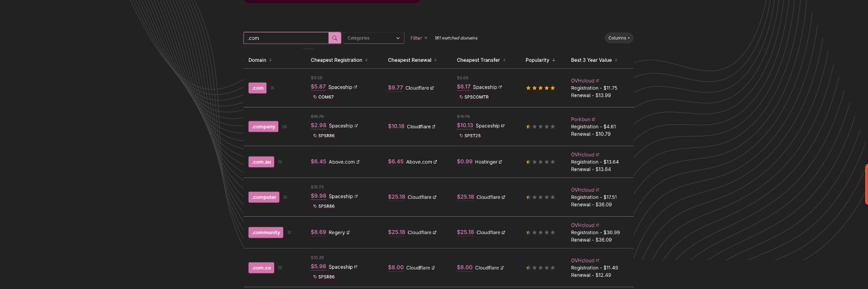The width and height of the screenshot is (868, 289).
Task: Click small icon beside .com badge
Action: [273, 88]
